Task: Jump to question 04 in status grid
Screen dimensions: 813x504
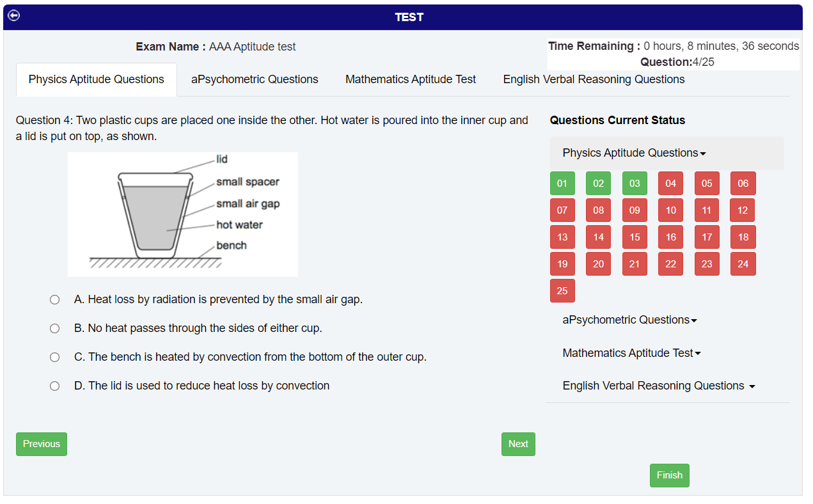Action: [670, 184]
